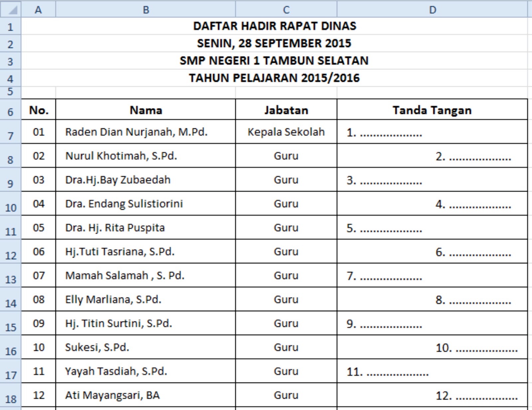Select name "Sukesi, S.Pd."
This screenshot has height=410, width=532.
pyautogui.click(x=97, y=348)
